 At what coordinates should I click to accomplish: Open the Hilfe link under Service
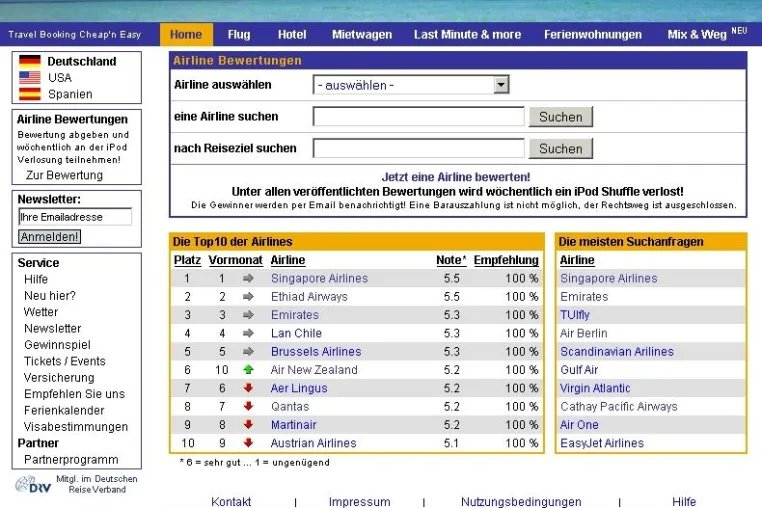[36, 280]
